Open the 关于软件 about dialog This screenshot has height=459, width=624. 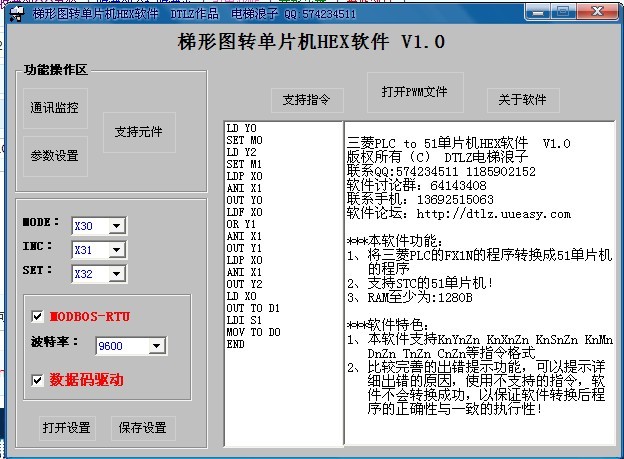point(523,100)
